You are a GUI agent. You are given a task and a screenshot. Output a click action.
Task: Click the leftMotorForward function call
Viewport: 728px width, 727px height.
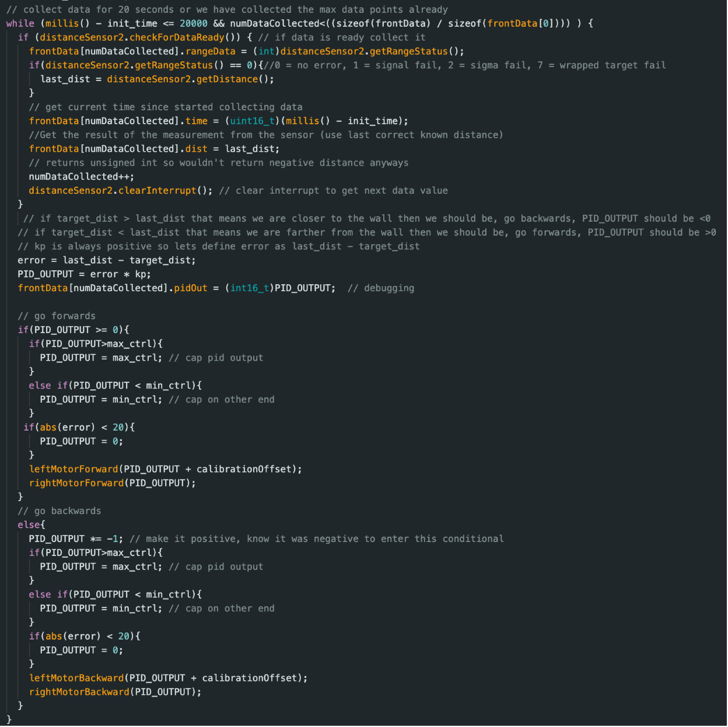[x=73, y=469]
